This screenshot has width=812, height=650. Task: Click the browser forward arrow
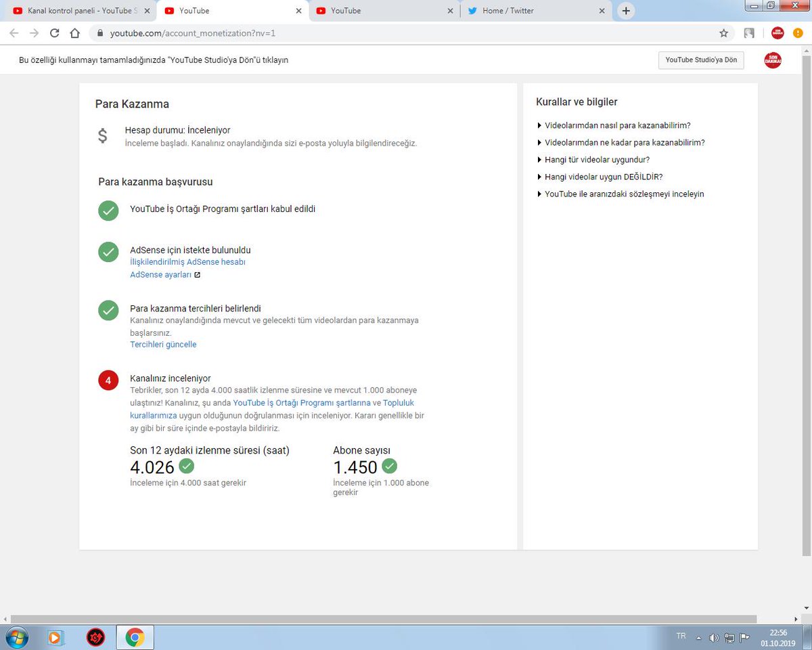pyautogui.click(x=34, y=32)
